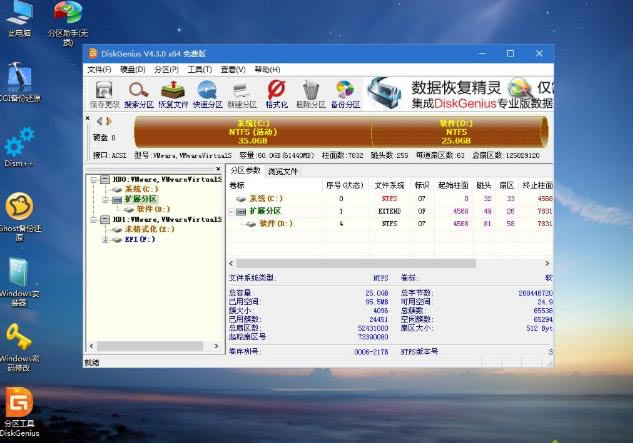Image resolution: width=633 pixels, height=443 pixels.
Task: Select 软件(D:) in the left tree
Action: click(153, 209)
